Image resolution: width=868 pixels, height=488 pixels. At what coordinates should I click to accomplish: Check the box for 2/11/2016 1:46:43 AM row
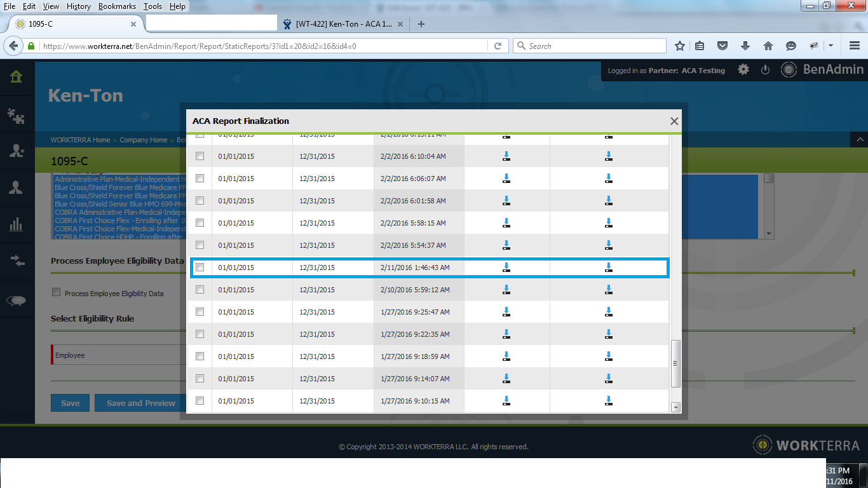pyautogui.click(x=200, y=268)
